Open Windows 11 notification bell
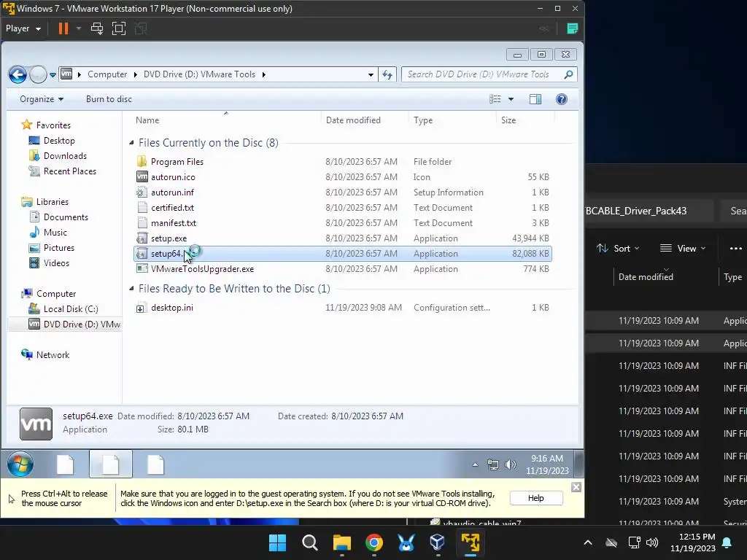Screen dimensions: 747x560 coord(727,542)
